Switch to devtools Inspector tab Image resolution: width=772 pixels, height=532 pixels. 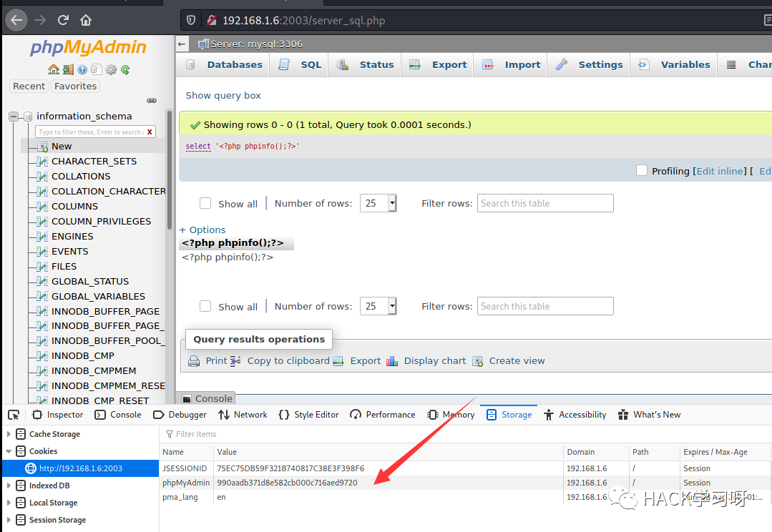[58, 415]
